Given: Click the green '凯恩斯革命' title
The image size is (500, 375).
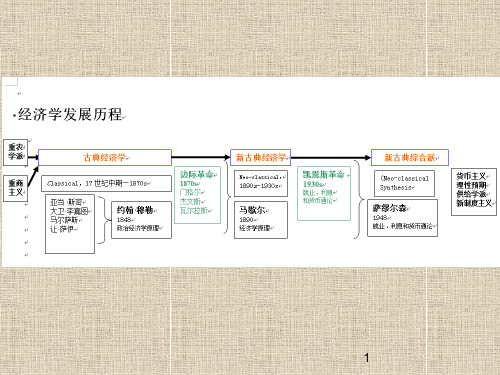Looking at the screenshot, I should coord(323,174).
